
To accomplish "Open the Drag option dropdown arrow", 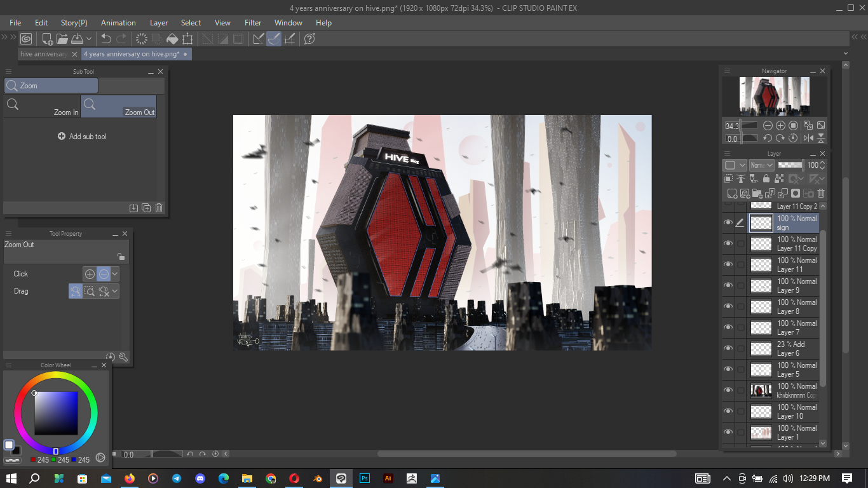I will (x=115, y=291).
